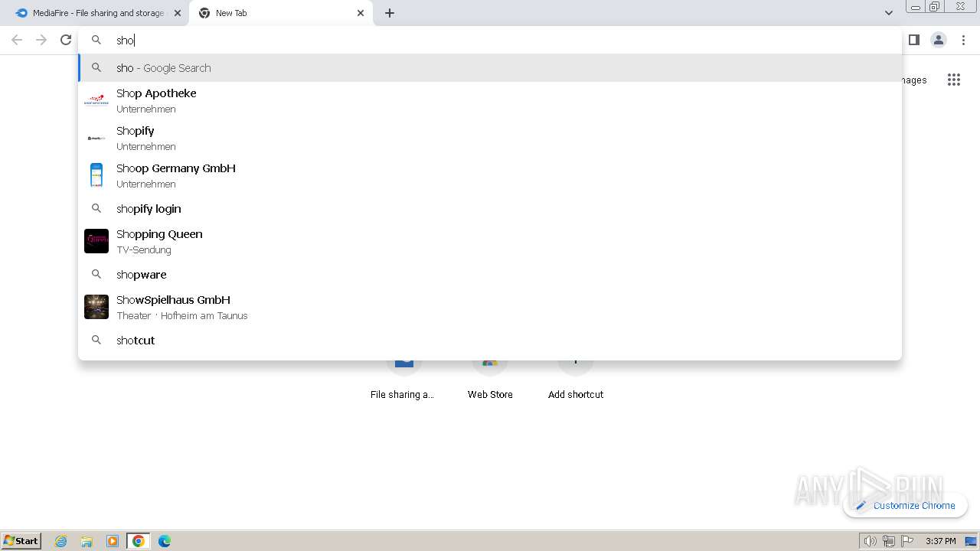
Task: Open the Chrome three-dot menu
Action: tap(963, 40)
